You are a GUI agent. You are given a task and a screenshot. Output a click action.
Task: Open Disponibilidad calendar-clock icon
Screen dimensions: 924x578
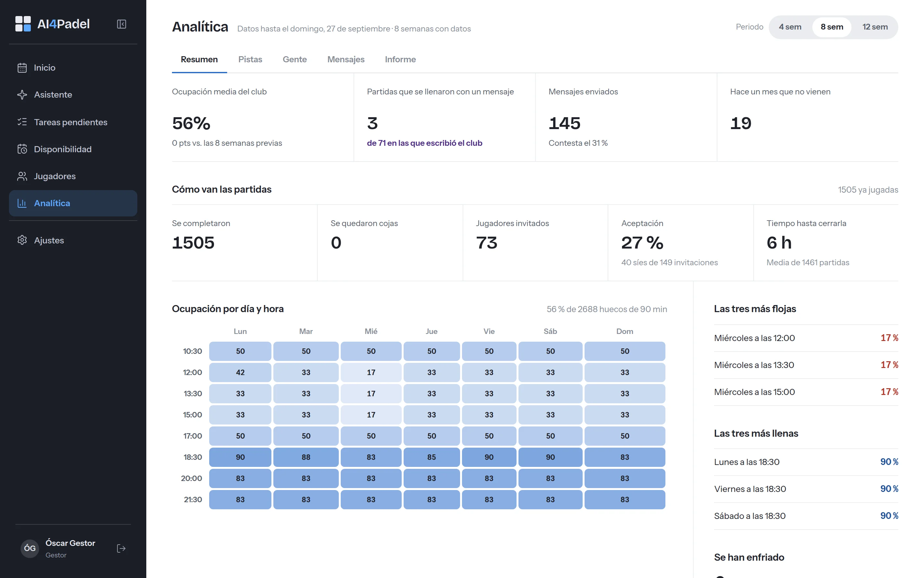[22, 149]
